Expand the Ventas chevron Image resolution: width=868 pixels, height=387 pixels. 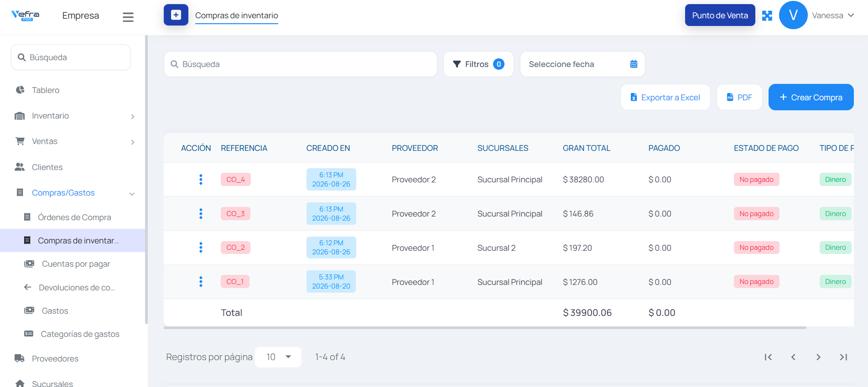click(132, 142)
